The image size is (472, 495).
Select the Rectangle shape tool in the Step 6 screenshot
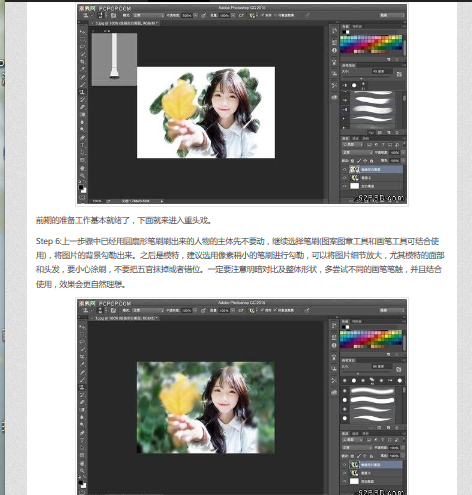[82, 455]
